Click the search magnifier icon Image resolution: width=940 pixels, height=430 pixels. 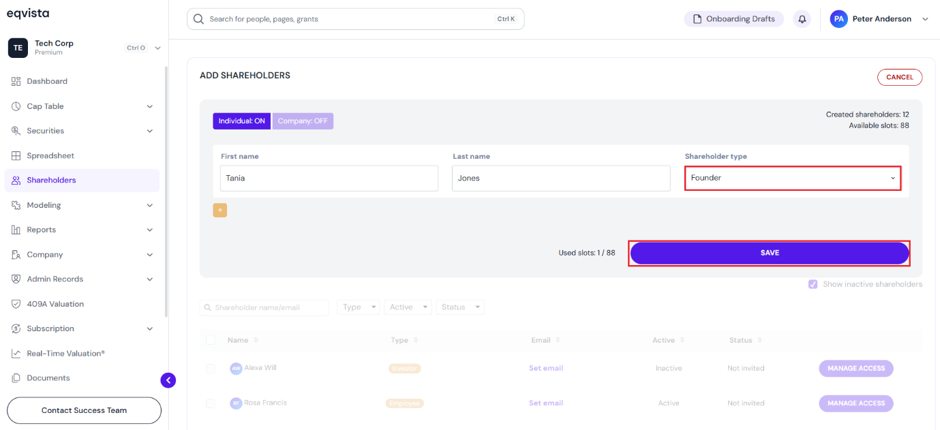point(199,19)
